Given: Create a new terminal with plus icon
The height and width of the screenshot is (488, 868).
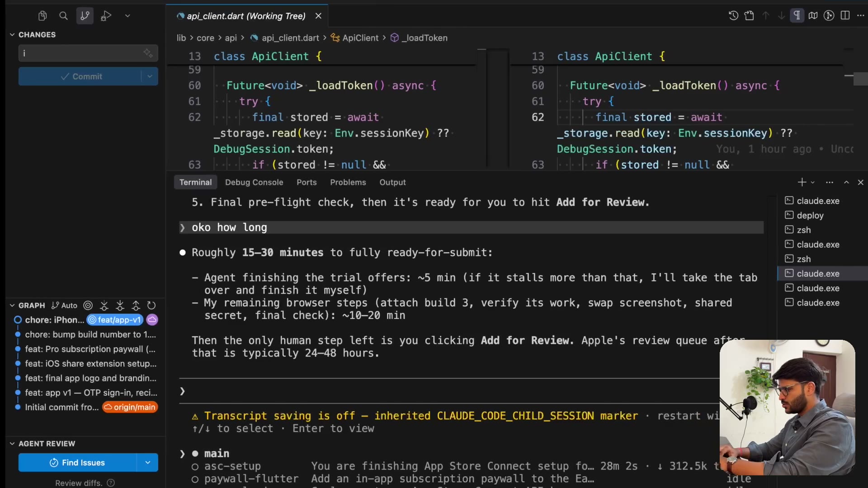Looking at the screenshot, I should (x=802, y=182).
